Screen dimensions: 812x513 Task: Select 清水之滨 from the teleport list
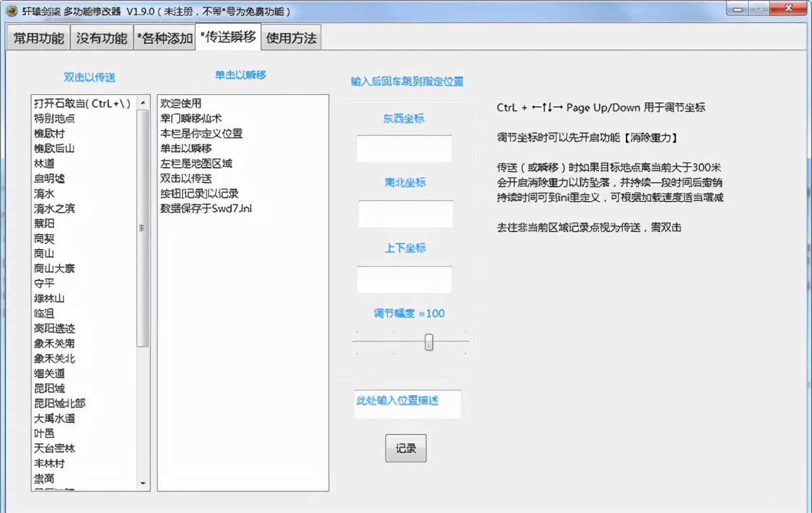click(x=59, y=208)
